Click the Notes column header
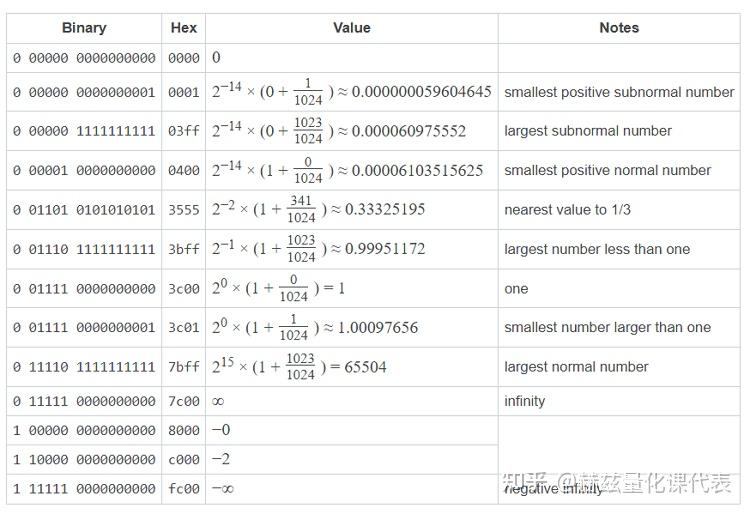Viewport: 750px width, 514px height. click(619, 28)
